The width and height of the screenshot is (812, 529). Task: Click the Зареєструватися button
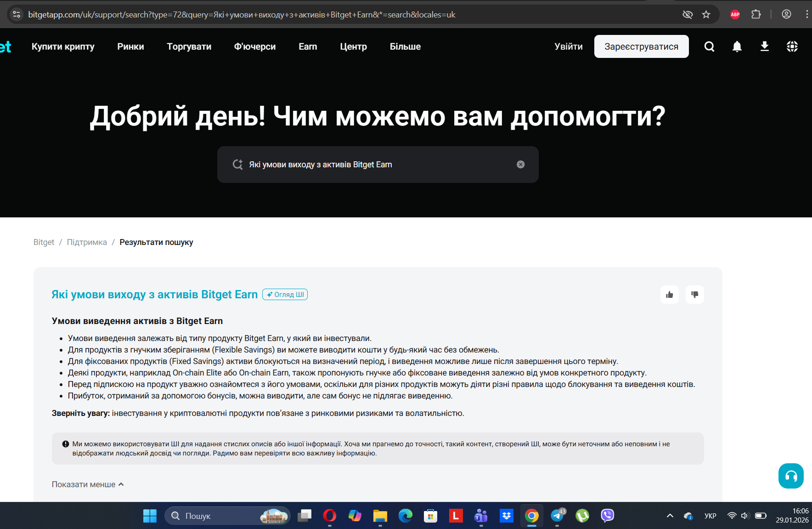tap(641, 46)
